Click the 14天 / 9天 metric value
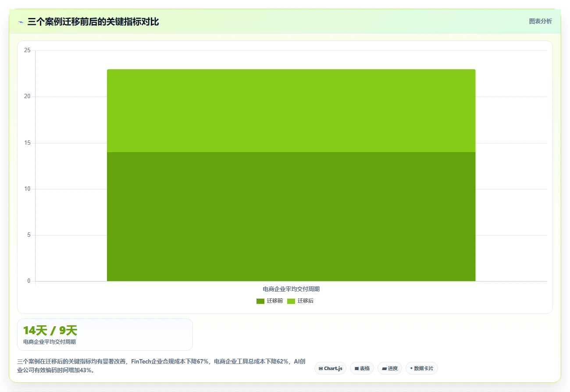Viewport: 570px width, 392px height. (x=50, y=331)
